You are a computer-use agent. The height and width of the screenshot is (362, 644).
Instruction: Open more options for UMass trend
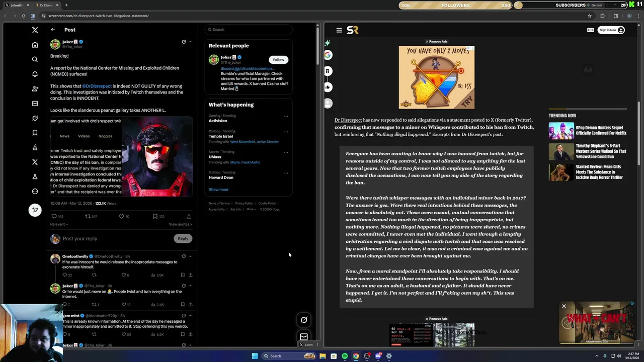coord(286,152)
